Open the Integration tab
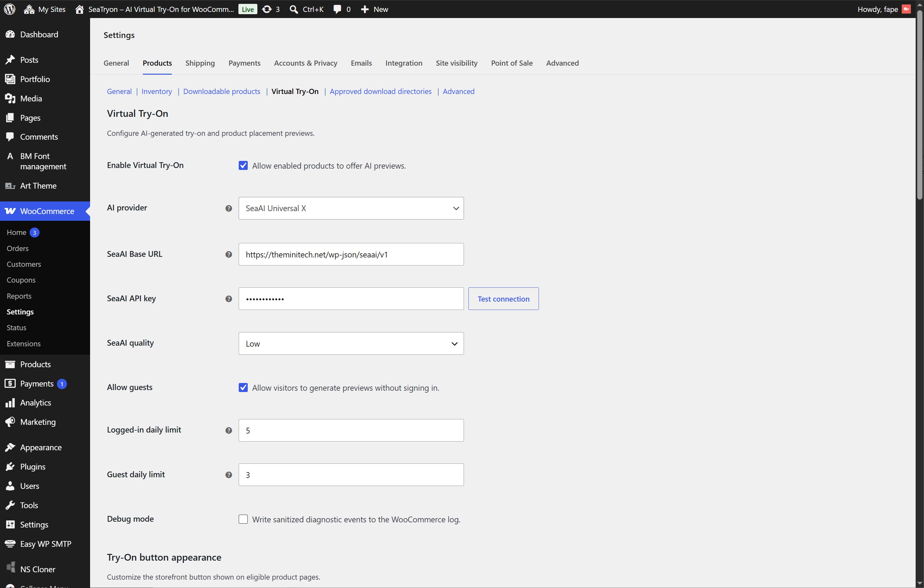This screenshot has height=588, width=924. point(404,63)
